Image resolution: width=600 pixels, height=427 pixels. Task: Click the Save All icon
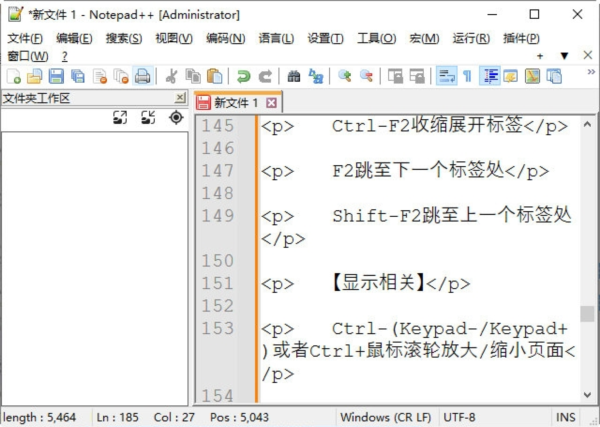[78, 76]
